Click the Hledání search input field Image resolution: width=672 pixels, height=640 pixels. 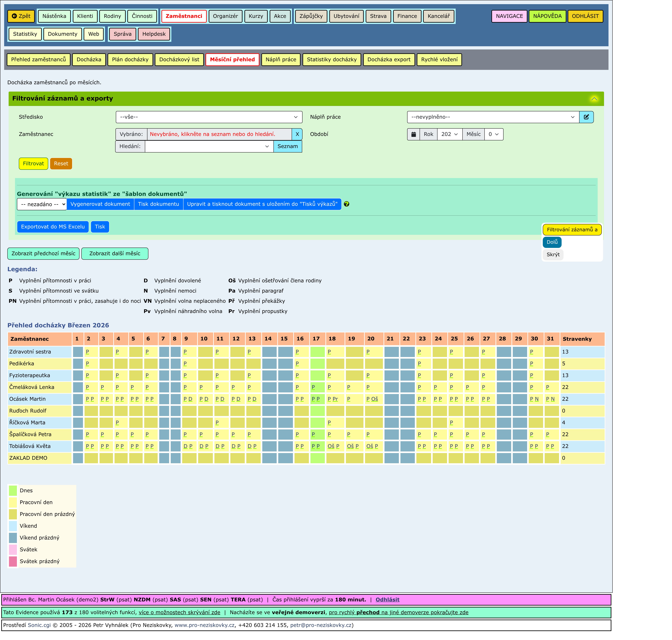205,146
